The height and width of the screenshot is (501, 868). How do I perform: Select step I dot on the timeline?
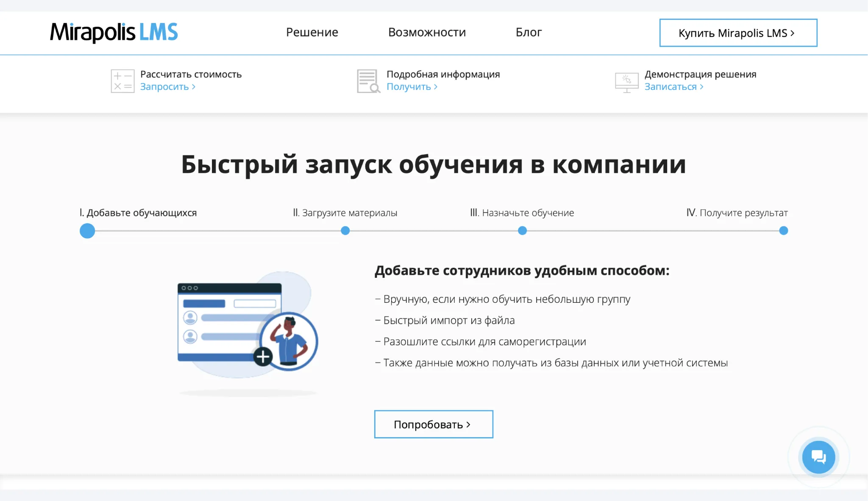pos(87,231)
